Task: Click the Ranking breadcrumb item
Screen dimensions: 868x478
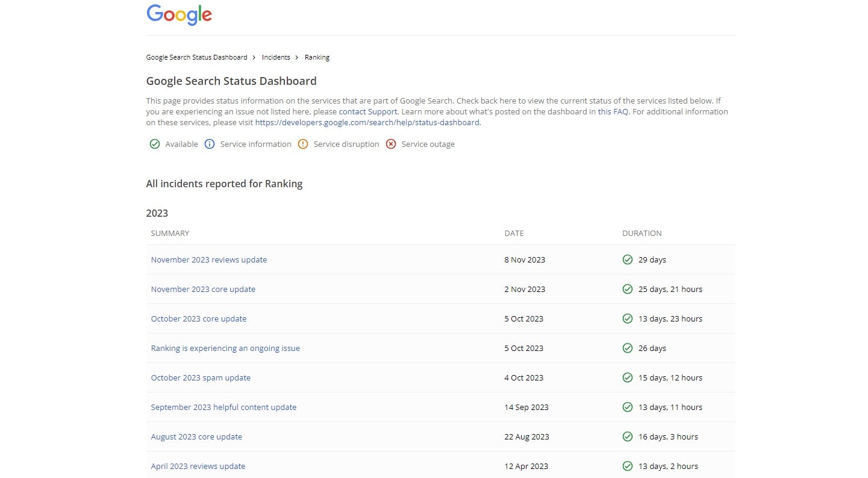Action: pos(317,57)
